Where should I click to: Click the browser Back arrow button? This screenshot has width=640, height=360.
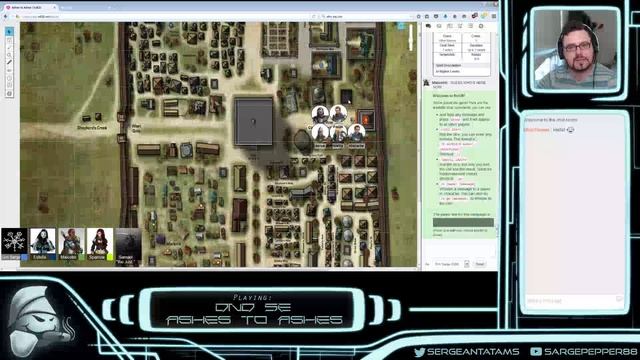pyautogui.click(x=6, y=16)
